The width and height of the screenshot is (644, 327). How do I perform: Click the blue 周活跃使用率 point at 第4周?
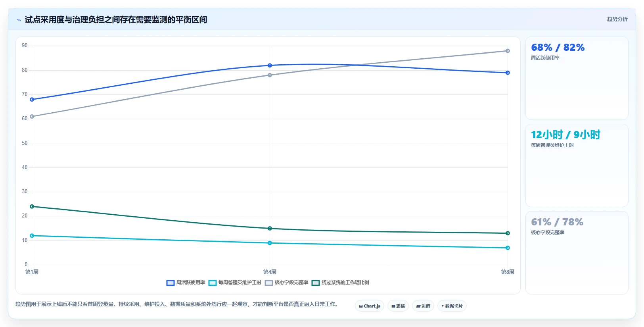tap(270, 65)
